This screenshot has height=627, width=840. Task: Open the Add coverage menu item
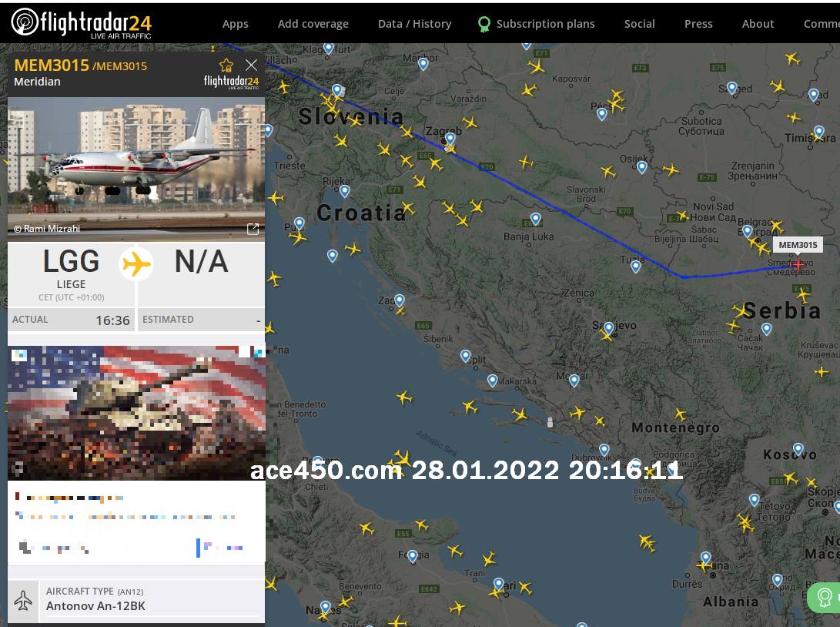(x=313, y=24)
